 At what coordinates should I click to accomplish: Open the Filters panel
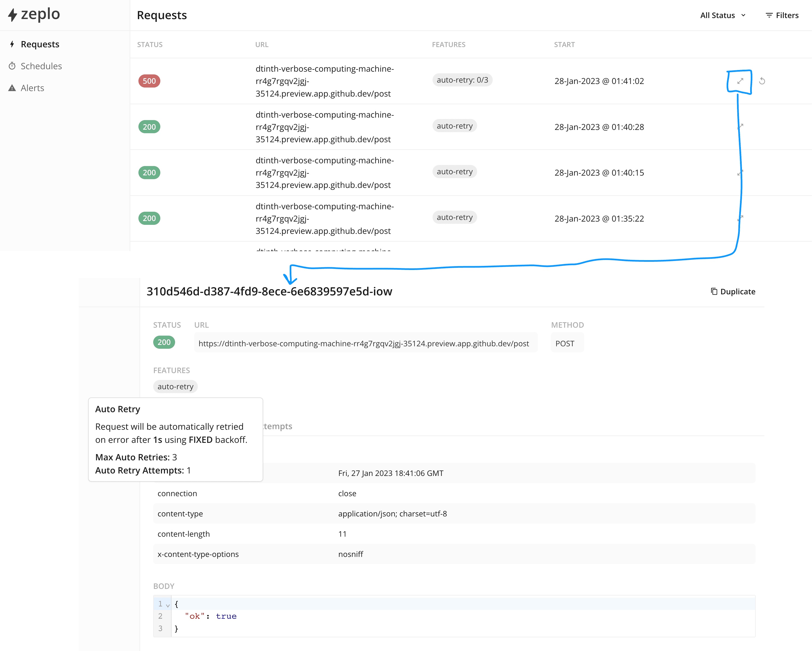point(782,15)
